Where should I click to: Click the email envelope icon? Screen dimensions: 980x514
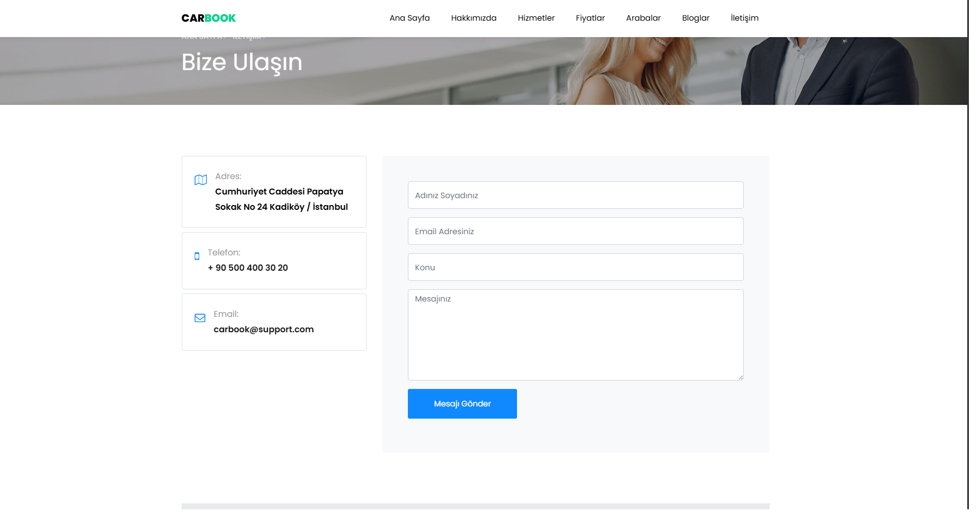[200, 317]
